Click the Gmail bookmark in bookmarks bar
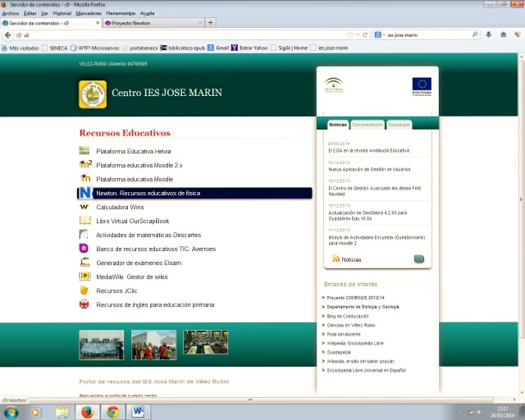Viewport: 525px width, 420px height. point(218,48)
